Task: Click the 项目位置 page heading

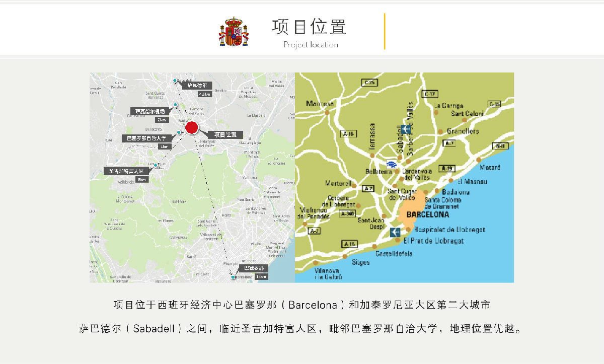Action: [x=310, y=26]
